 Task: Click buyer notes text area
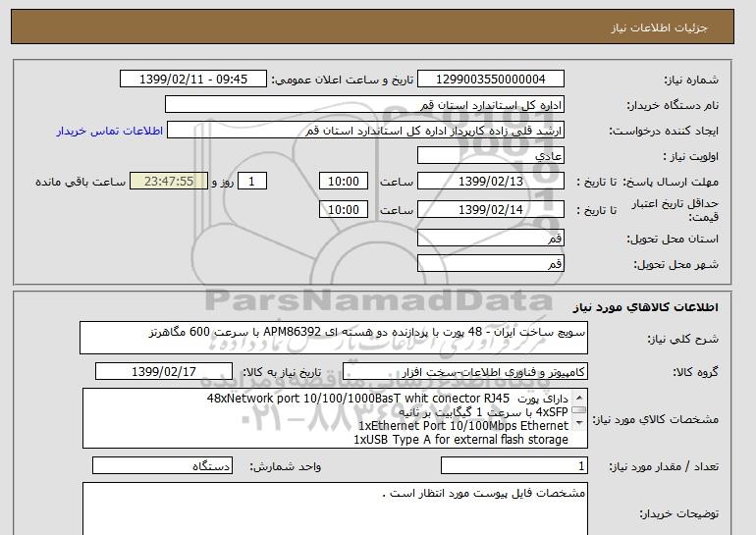point(335,508)
